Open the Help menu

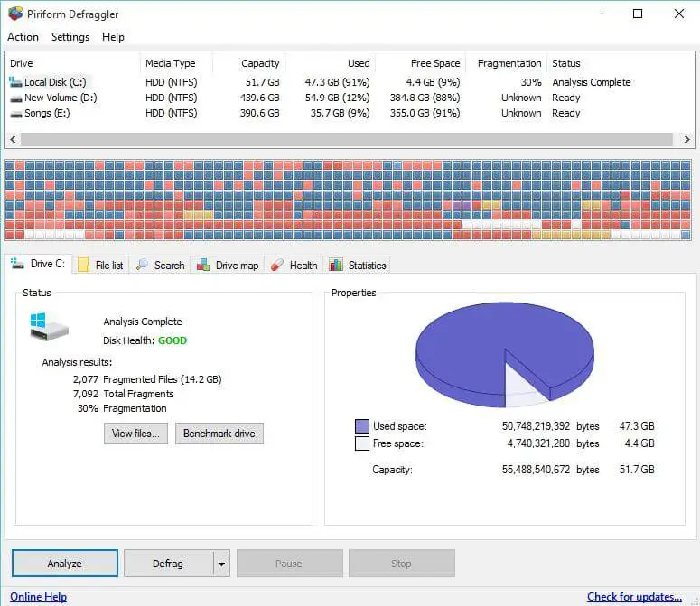coord(113,37)
